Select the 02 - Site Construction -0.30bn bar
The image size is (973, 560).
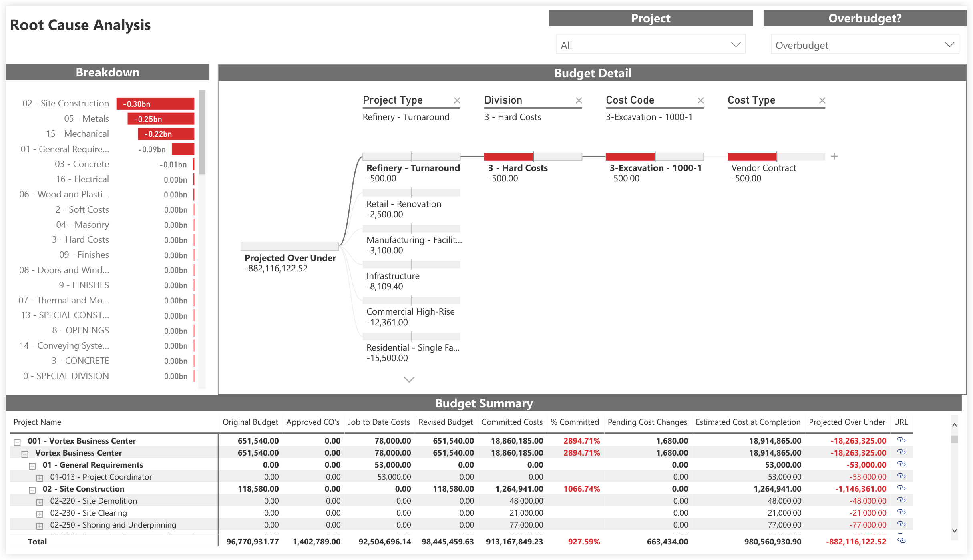pos(155,104)
